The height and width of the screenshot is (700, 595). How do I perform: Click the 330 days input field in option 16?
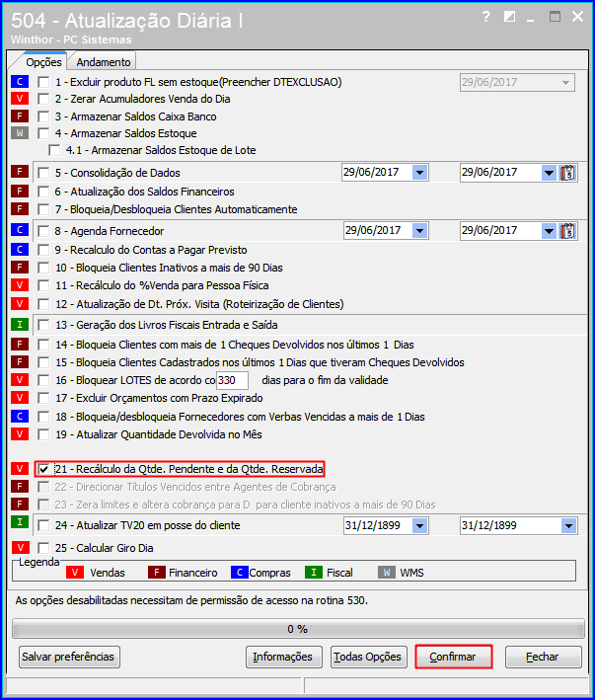[x=233, y=380]
